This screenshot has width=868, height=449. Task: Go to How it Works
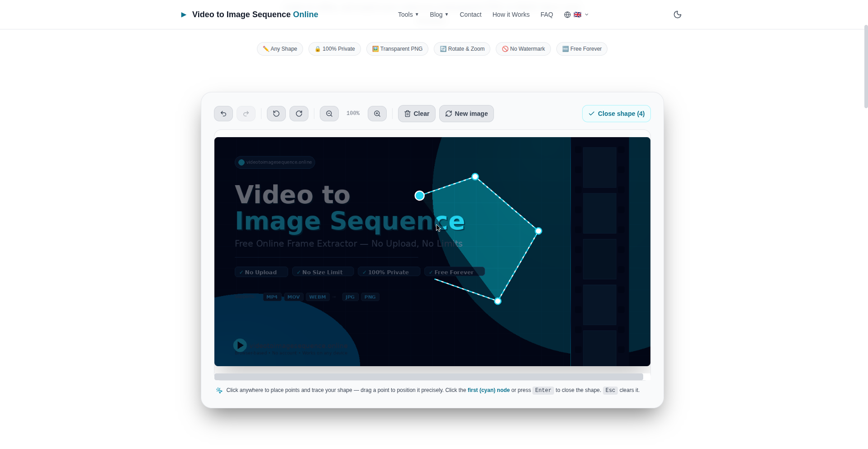click(511, 14)
